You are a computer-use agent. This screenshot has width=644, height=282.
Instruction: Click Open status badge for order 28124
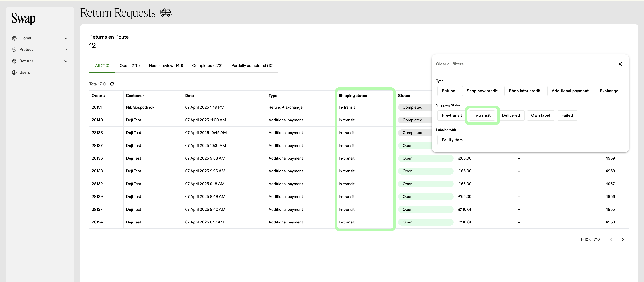point(426,222)
